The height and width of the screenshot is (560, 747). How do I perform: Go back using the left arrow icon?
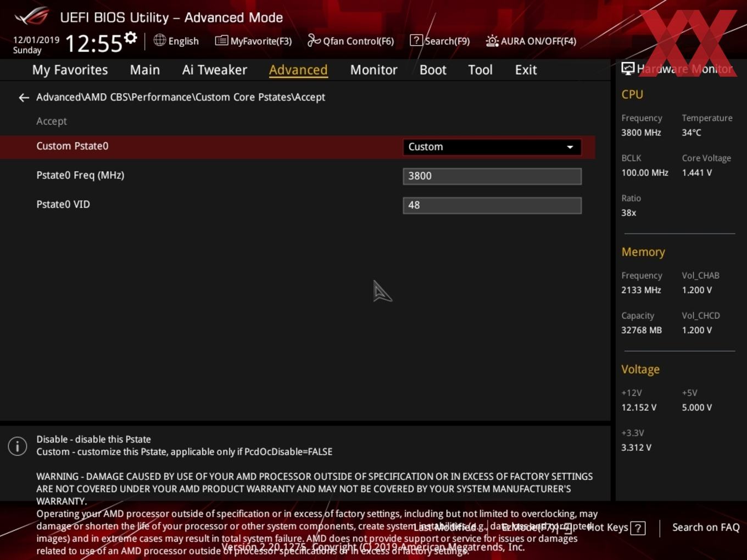[x=24, y=98]
